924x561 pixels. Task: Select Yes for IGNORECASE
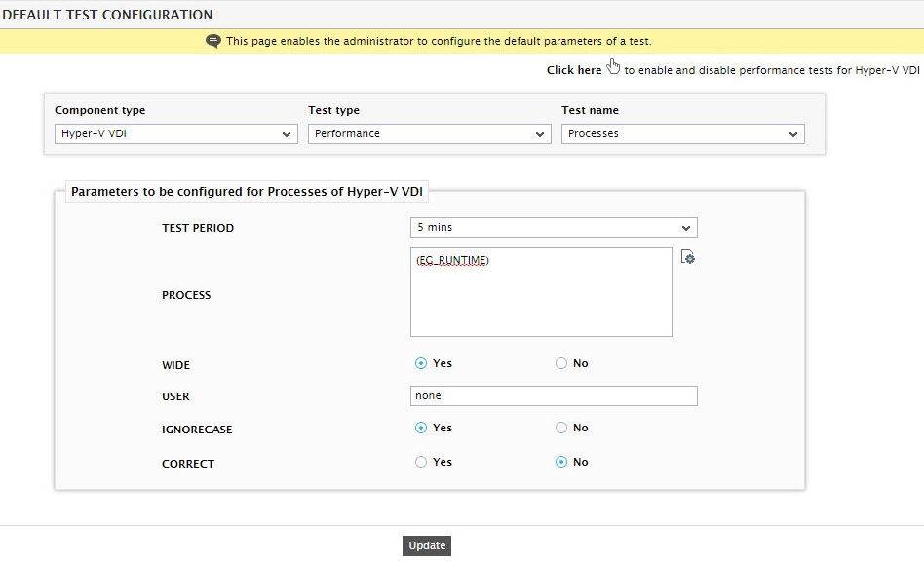coord(421,428)
